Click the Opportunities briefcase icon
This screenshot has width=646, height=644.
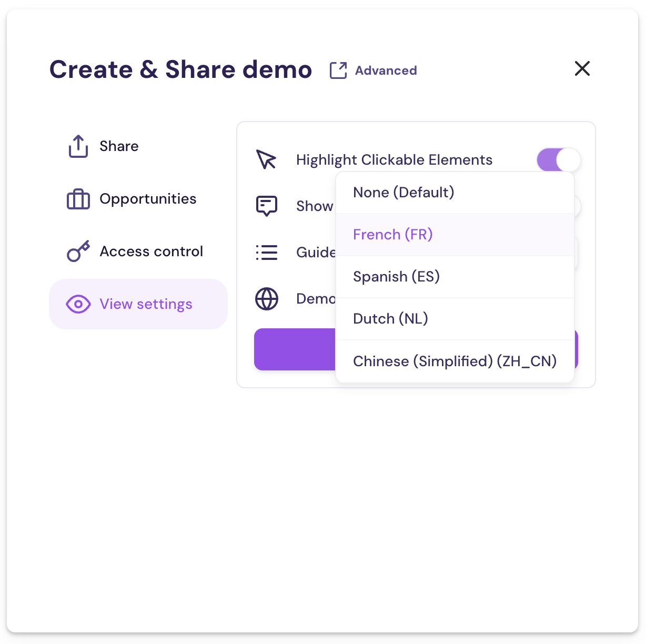click(x=78, y=199)
